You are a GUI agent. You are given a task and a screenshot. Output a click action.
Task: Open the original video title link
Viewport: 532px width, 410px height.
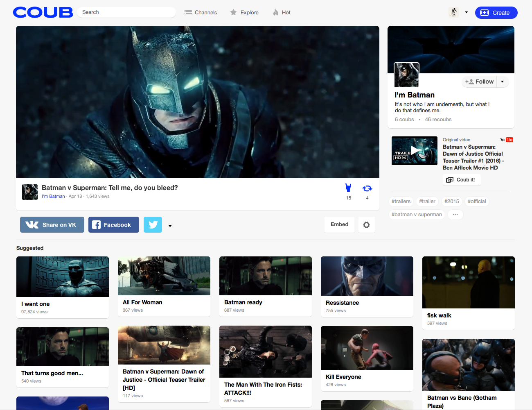[x=473, y=157]
